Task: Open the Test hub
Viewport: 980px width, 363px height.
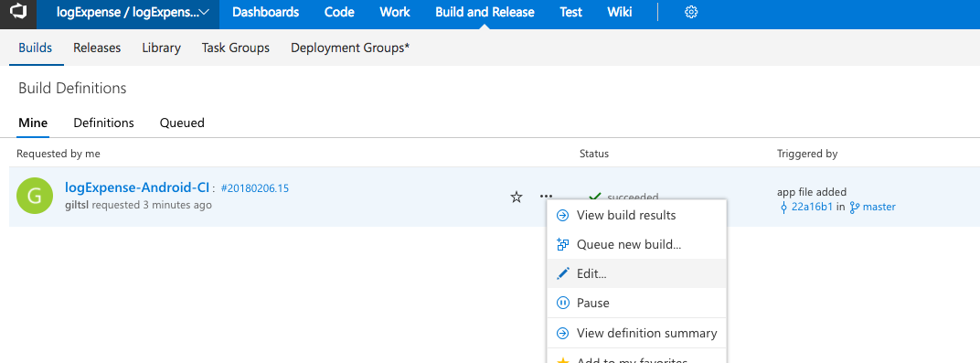Action: point(571,13)
